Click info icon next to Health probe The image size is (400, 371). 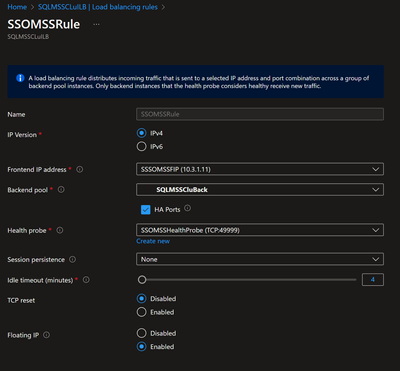60,230
